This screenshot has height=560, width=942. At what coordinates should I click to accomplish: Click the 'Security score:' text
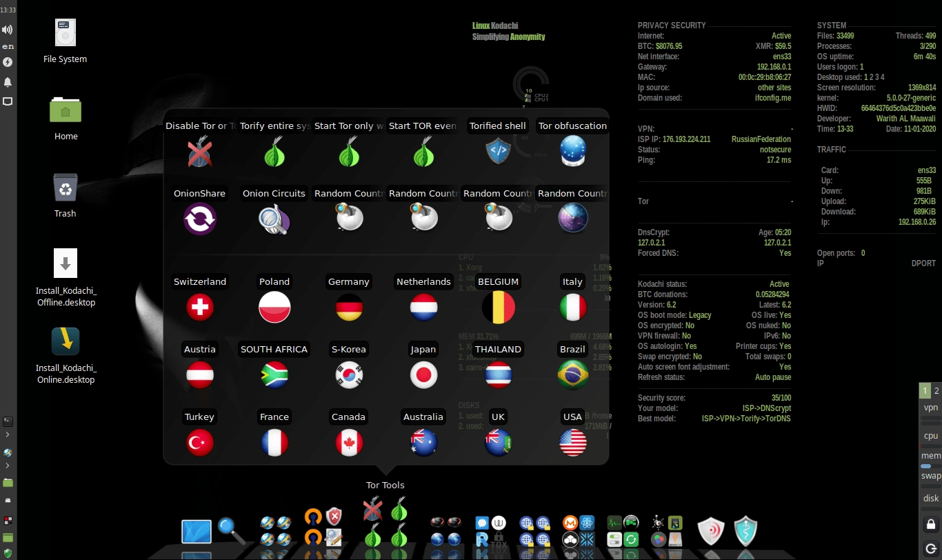(x=661, y=398)
